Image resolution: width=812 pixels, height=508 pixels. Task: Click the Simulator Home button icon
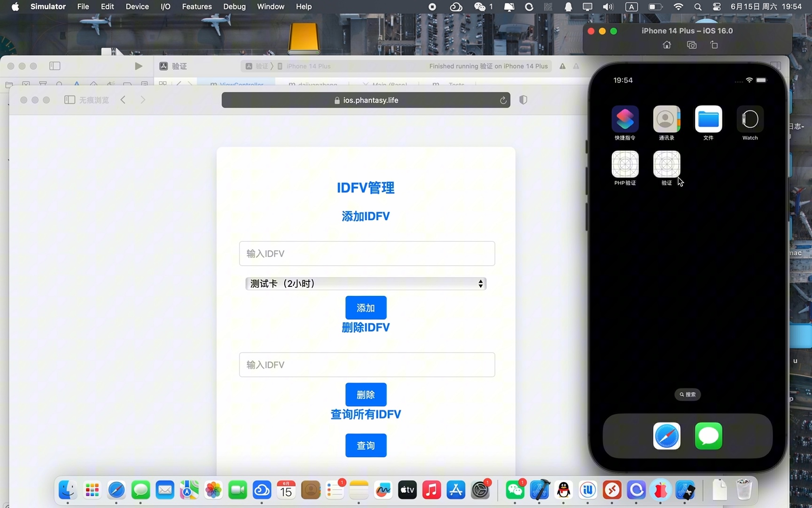point(667,45)
